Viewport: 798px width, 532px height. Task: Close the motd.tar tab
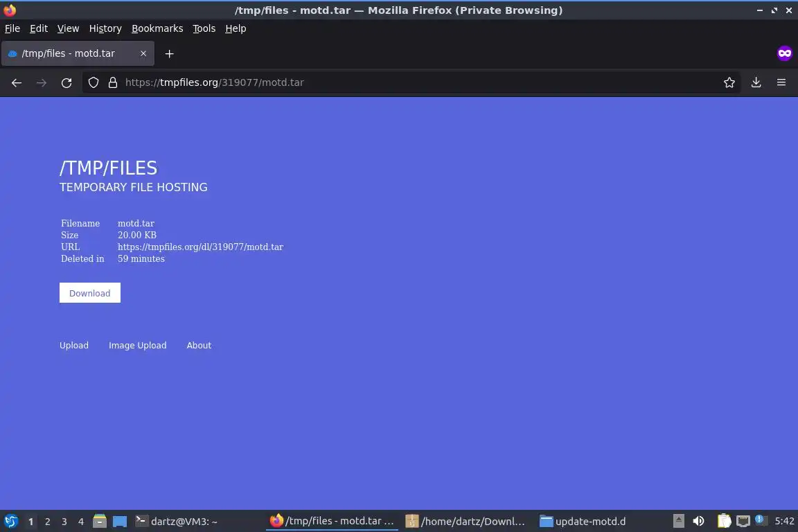point(143,53)
